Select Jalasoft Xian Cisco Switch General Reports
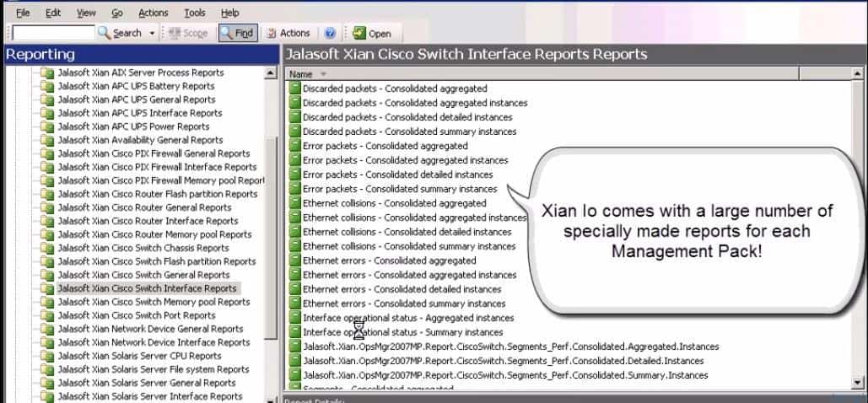 pos(144,275)
